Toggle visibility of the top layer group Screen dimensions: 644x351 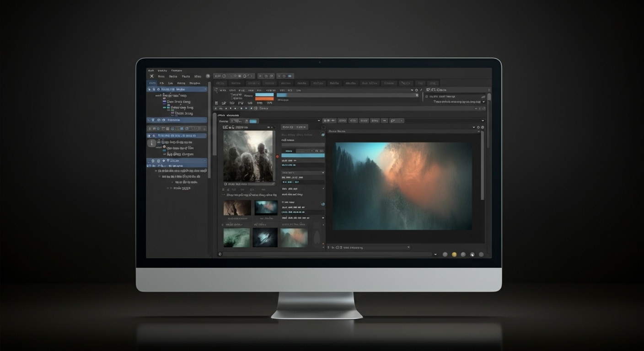point(149,89)
